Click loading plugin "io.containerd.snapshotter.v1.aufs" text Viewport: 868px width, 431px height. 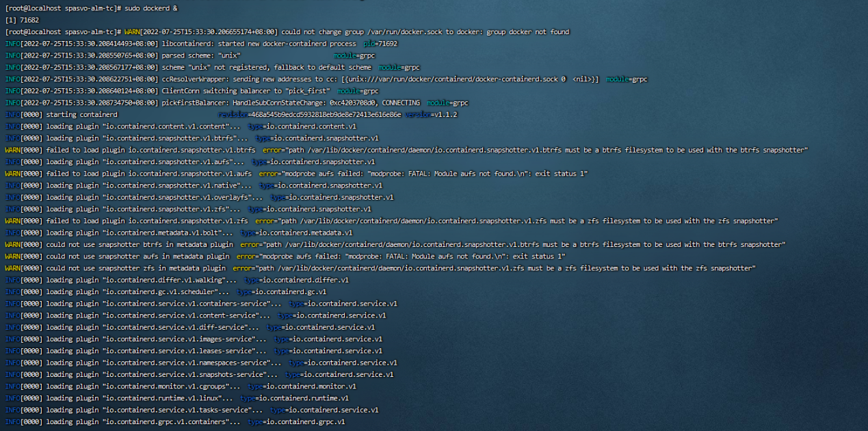[x=145, y=162]
